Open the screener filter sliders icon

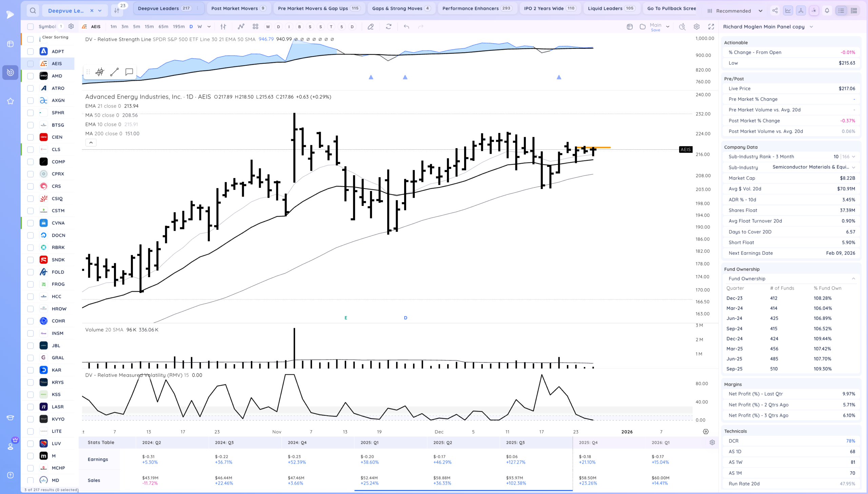[117, 11]
